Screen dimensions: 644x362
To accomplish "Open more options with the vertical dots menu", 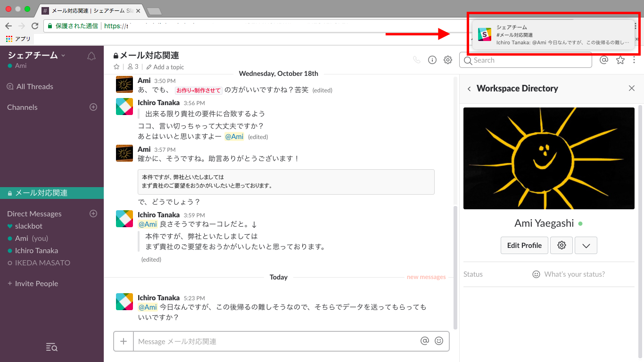I will click(x=634, y=60).
